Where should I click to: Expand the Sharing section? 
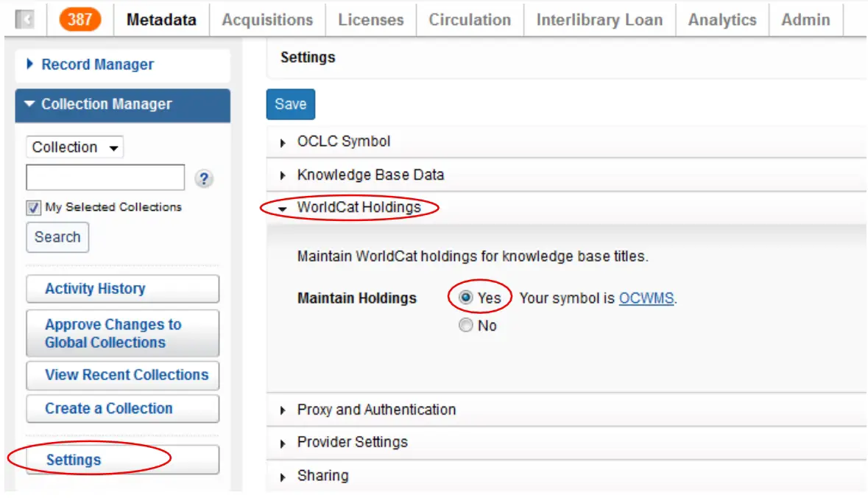coord(322,476)
